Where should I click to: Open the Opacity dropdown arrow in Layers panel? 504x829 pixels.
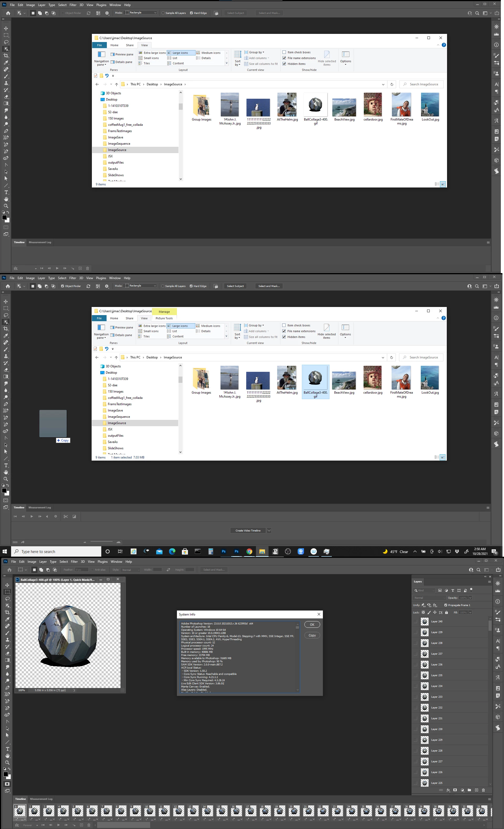(x=470, y=598)
